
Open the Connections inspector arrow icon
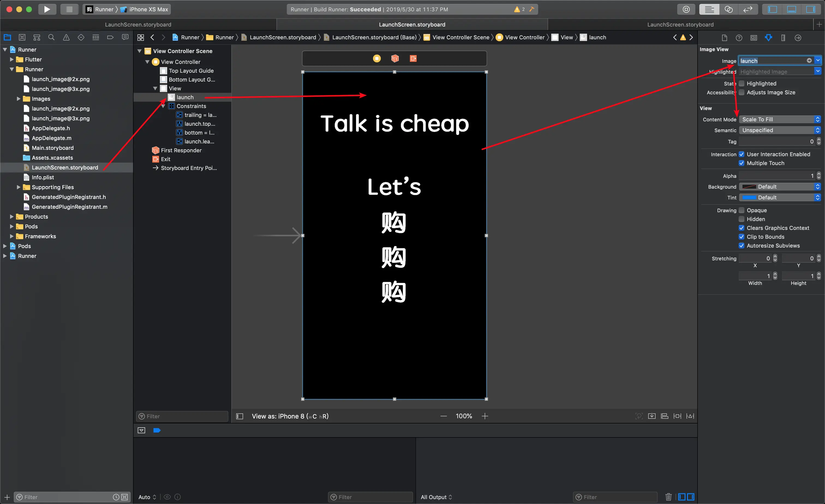[797, 37]
